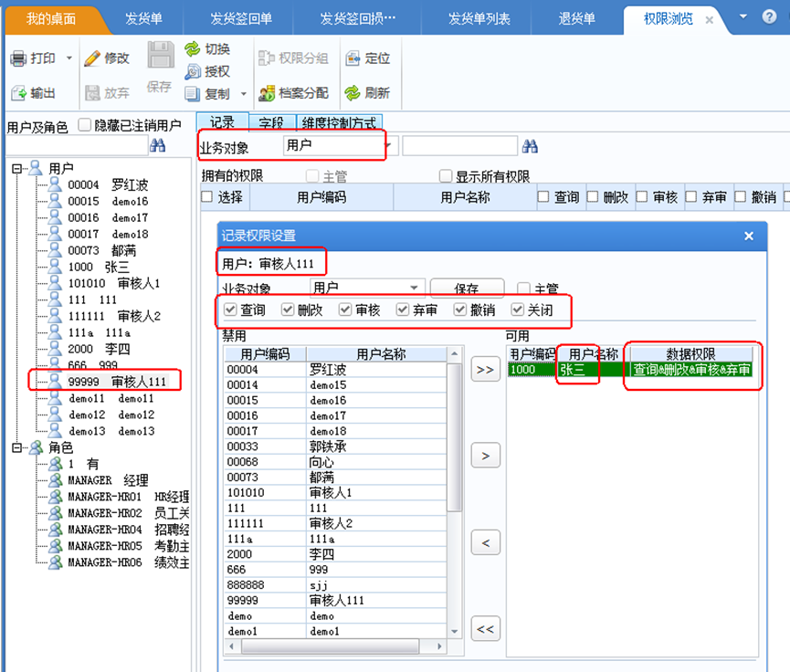Viewport: 790px width, 672px height.
Task: Open 业务对象 dropdown in dialog
Action: [x=414, y=288]
